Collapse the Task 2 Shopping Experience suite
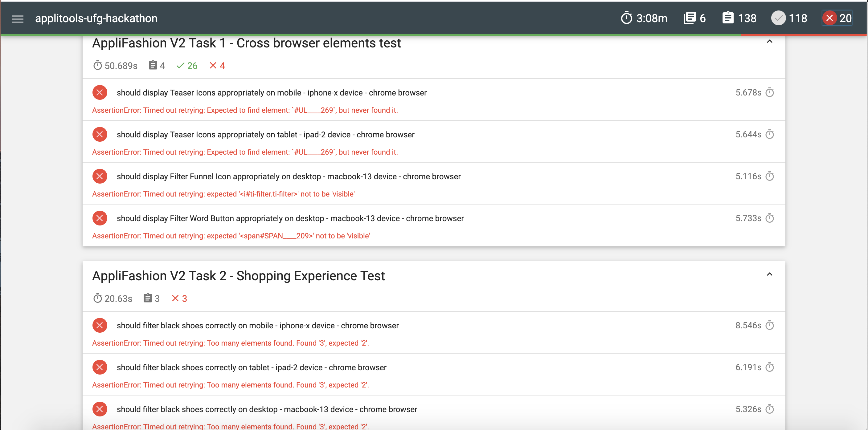 [x=769, y=274]
